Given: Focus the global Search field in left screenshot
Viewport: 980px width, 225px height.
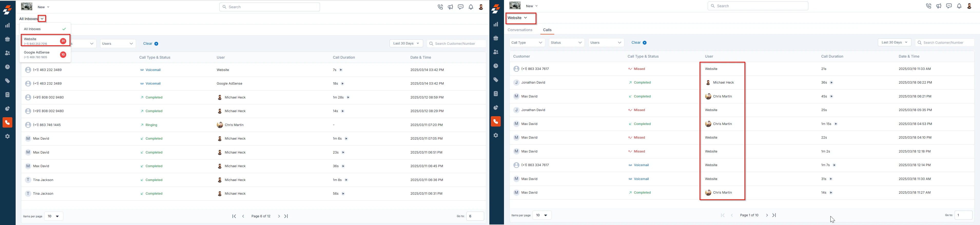Looking at the screenshot, I should pyautogui.click(x=269, y=7).
